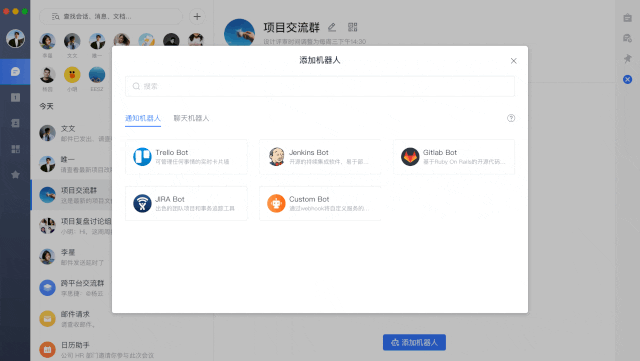Click the 项目交流群 group avatar in the header
Image resolution: width=640 pixels, height=361 pixels.
click(x=239, y=33)
